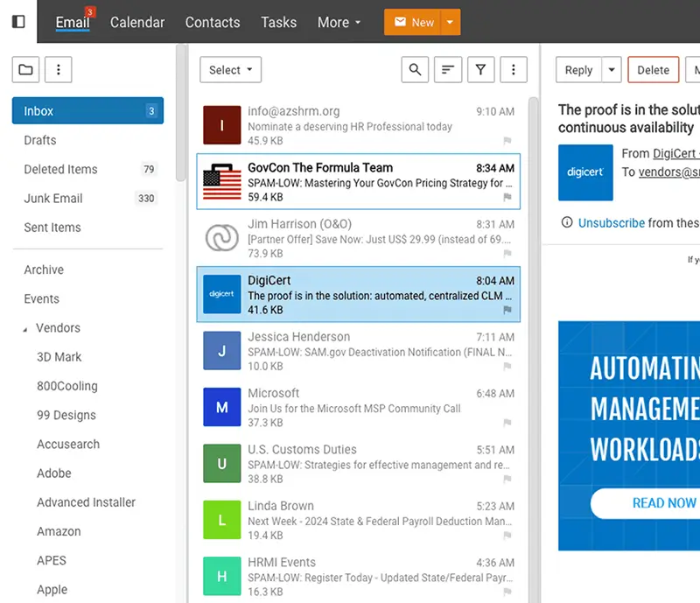Open the 99 Designs folder
The width and height of the screenshot is (700, 603).
(x=66, y=415)
